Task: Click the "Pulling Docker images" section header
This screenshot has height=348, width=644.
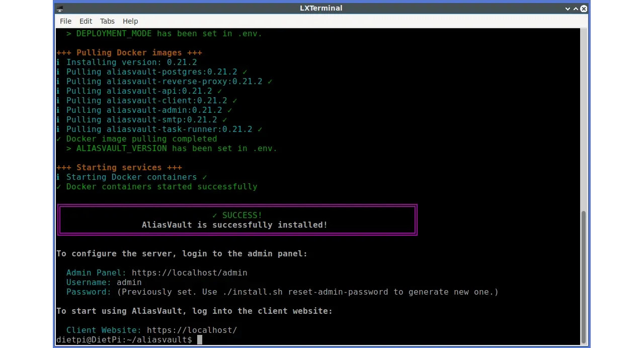Action: 129,53
